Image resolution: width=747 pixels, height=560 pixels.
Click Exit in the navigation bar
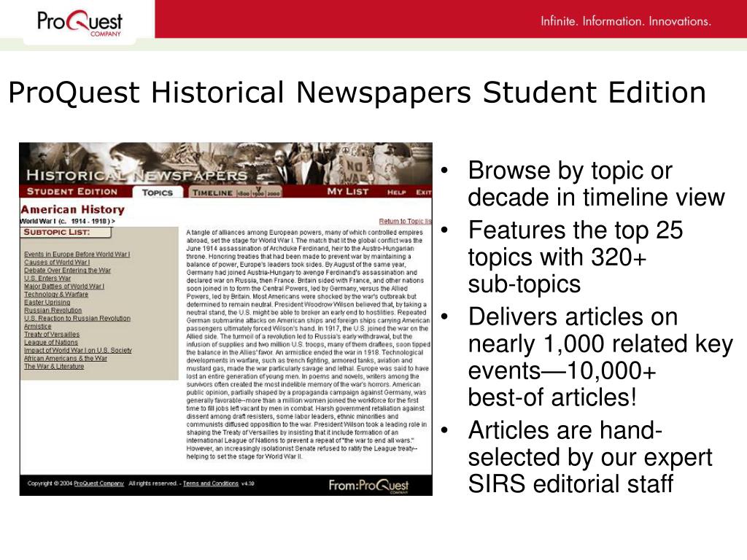pos(424,192)
